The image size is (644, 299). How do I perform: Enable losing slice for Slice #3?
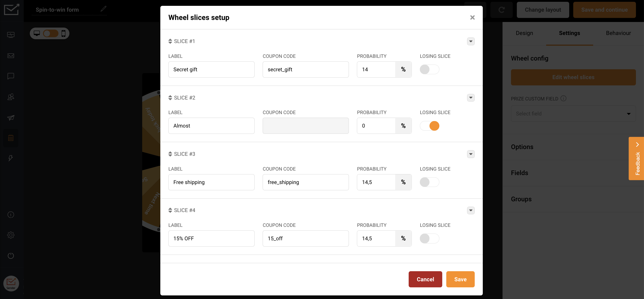click(x=429, y=182)
